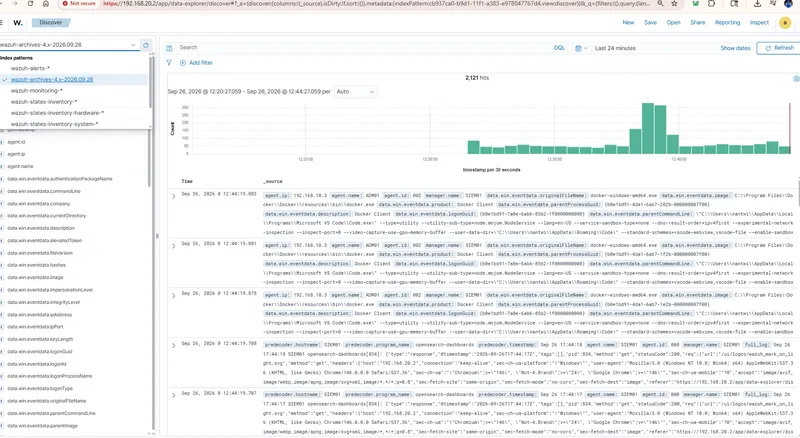This screenshot has height=438, width=800.
Task: Focus the Search query field
Action: [363, 48]
